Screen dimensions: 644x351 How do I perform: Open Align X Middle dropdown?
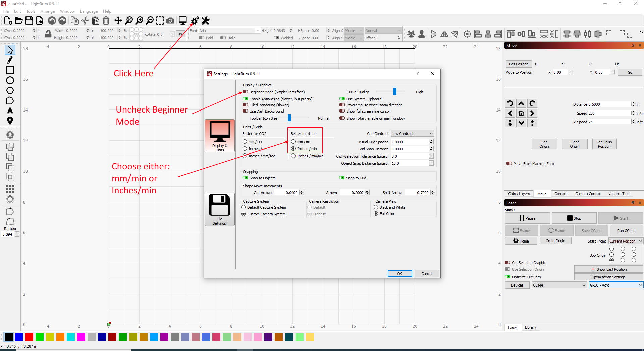pyautogui.click(x=354, y=31)
